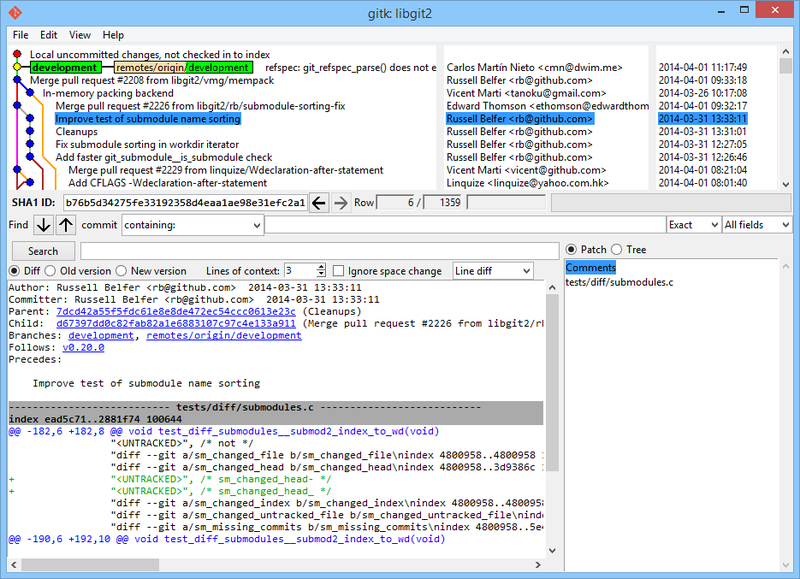Click the back navigation arrow next to SHA1 ID
The height and width of the screenshot is (579, 800).
319,202
